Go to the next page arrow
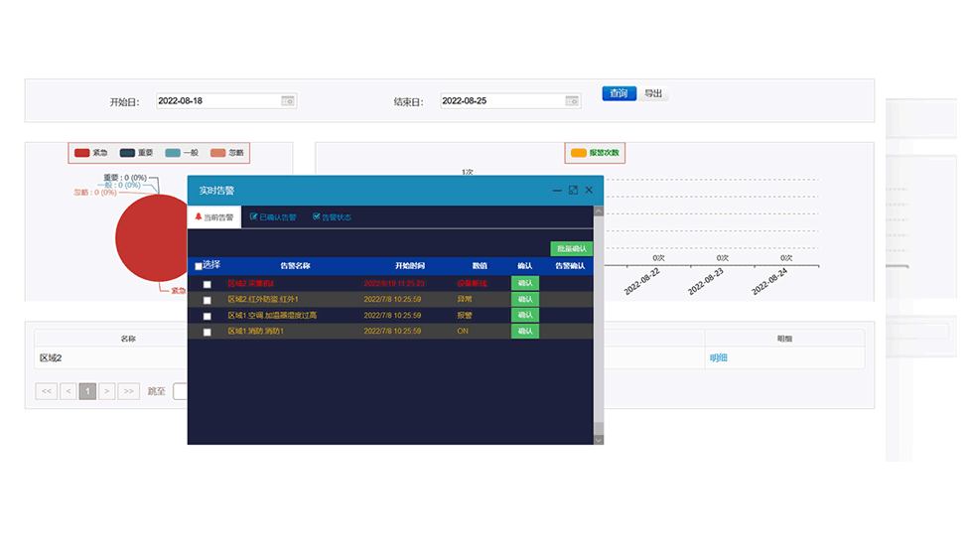 click(107, 391)
